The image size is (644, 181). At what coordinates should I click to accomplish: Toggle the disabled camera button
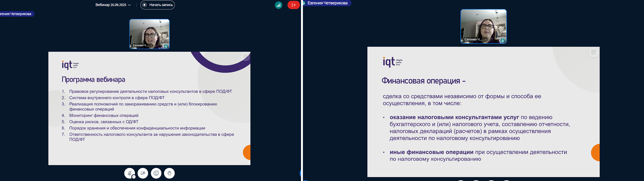(143, 173)
